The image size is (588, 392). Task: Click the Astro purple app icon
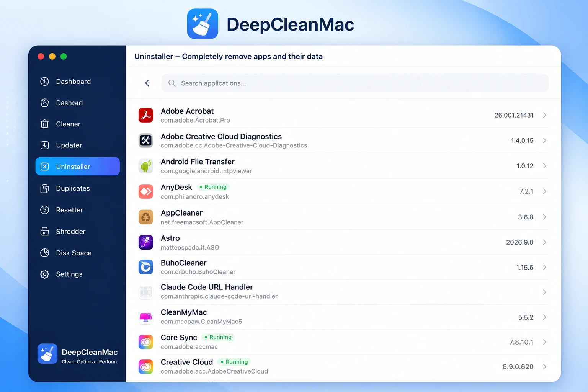click(x=146, y=242)
